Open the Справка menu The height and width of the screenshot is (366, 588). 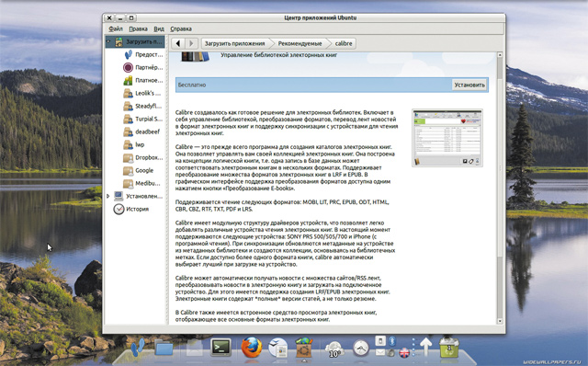(181, 29)
